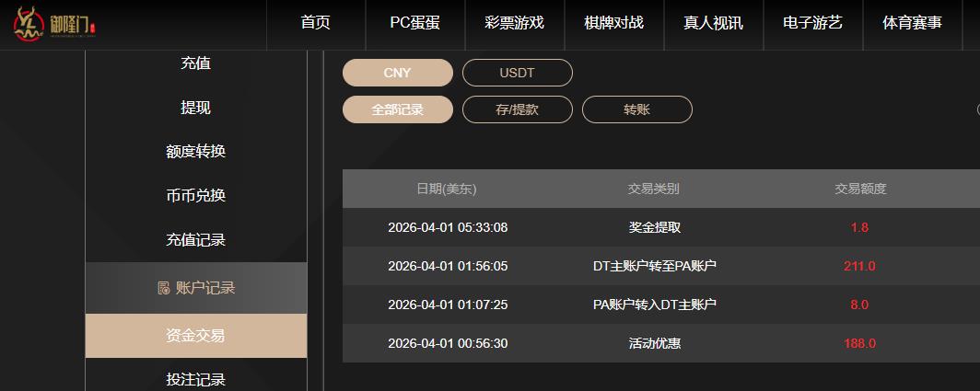The width and height of the screenshot is (980, 391).
Task: Switch currency to USDT
Action: pyautogui.click(x=518, y=73)
